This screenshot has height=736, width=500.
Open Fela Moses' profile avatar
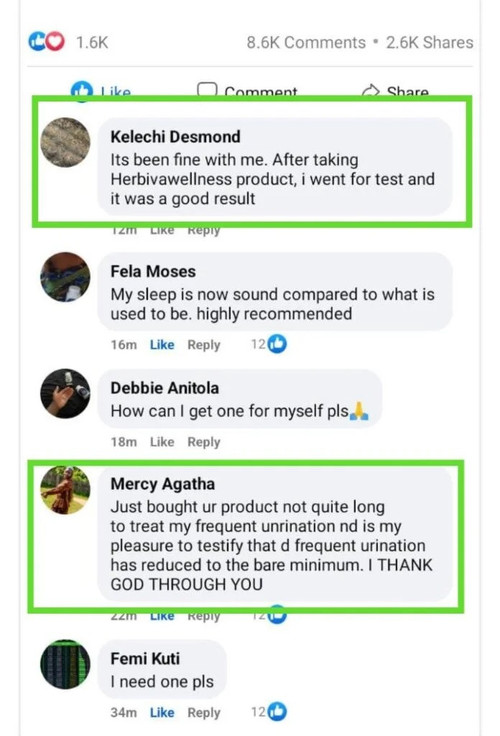pos(65,277)
